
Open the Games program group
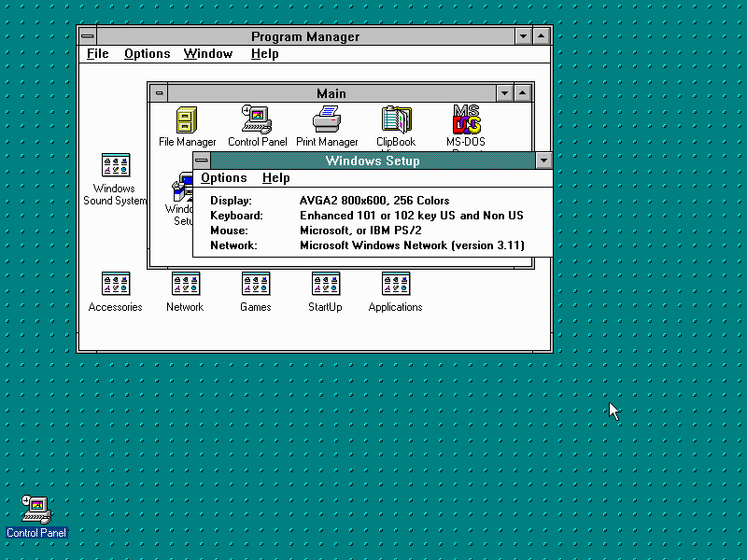click(255, 285)
